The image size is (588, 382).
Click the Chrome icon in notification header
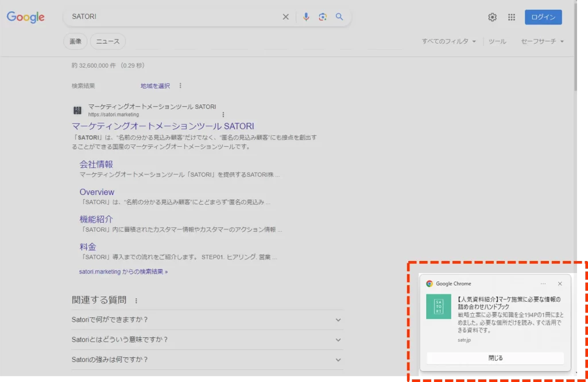tap(430, 284)
